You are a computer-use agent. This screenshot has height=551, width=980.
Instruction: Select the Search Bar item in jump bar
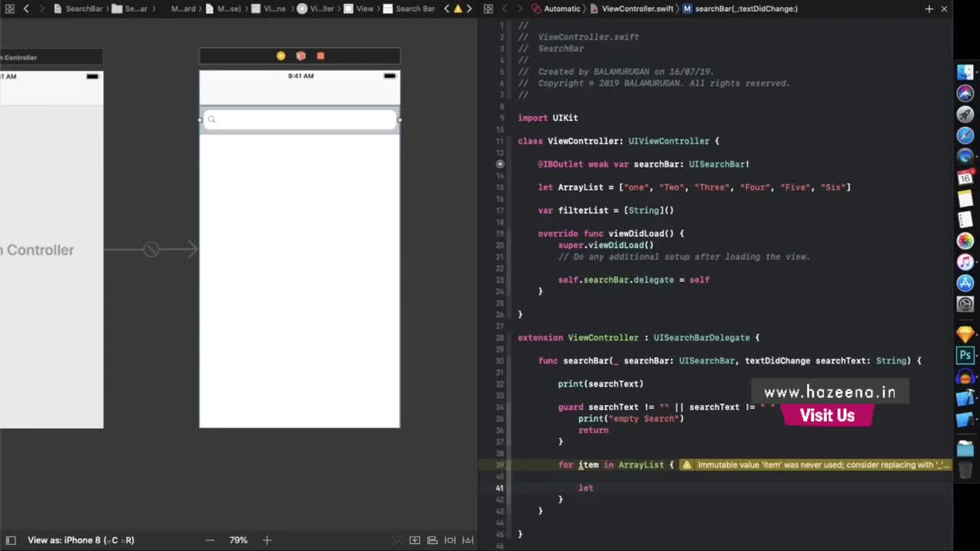[409, 8]
